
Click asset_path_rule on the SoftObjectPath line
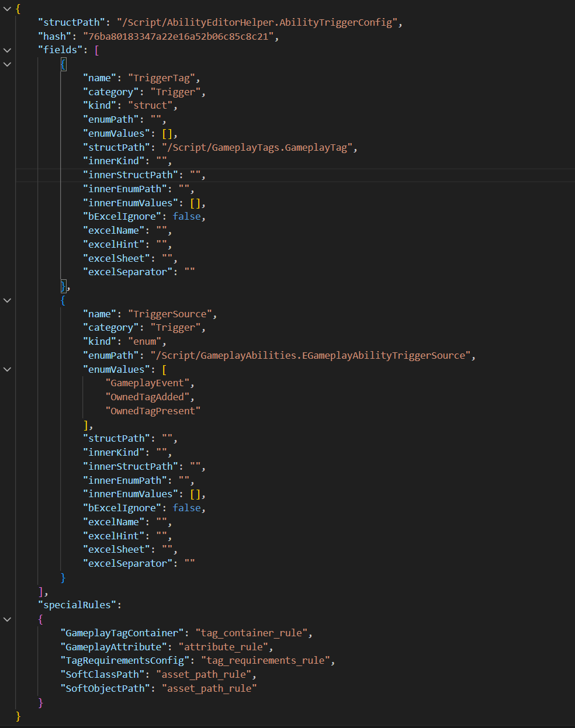coord(209,688)
